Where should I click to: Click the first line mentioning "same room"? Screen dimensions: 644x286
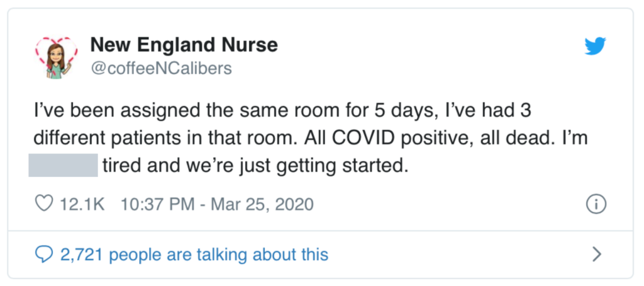pos(282,114)
